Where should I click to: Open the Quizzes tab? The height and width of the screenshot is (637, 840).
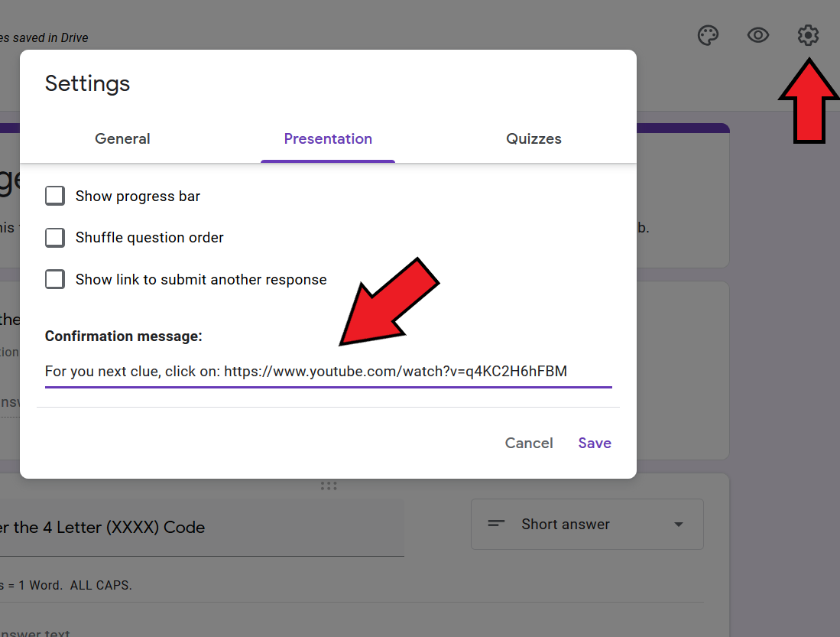click(534, 138)
